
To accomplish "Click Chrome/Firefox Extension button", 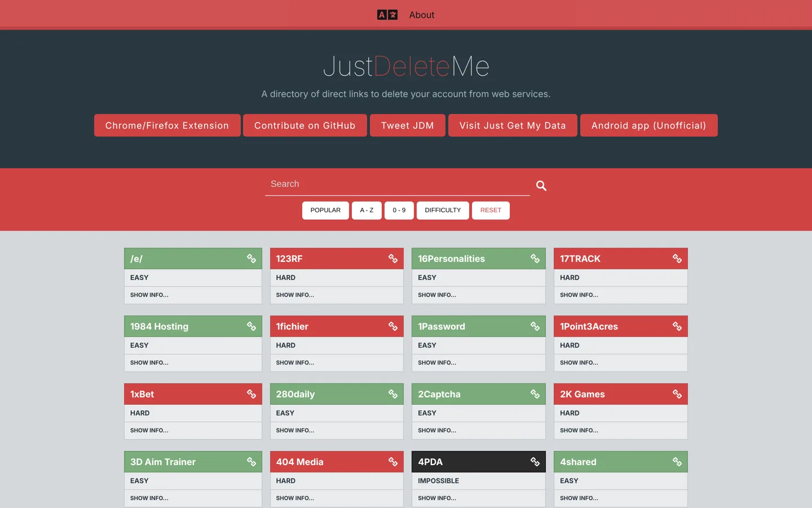I will pyautogui.click(x=167, y=125).
